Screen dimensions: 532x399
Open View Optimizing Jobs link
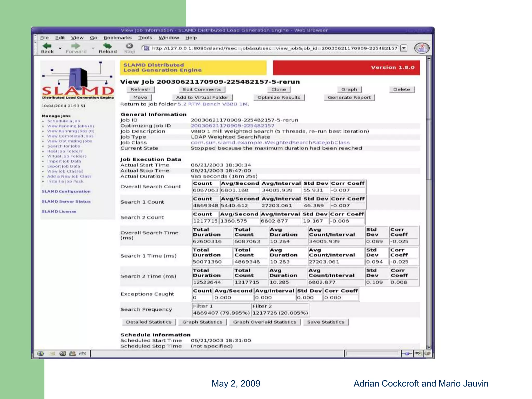coord(70,141)
